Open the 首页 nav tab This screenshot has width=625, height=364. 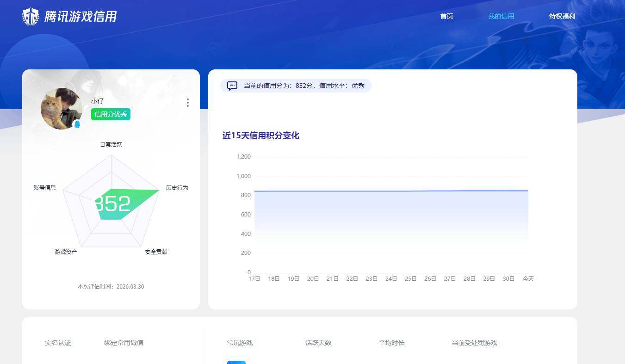pos(446,16)
